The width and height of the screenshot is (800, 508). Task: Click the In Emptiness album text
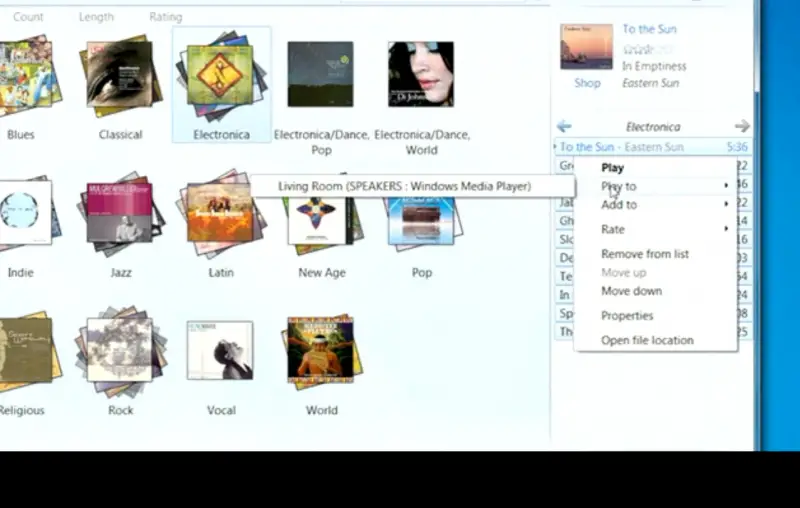(654, 66)
